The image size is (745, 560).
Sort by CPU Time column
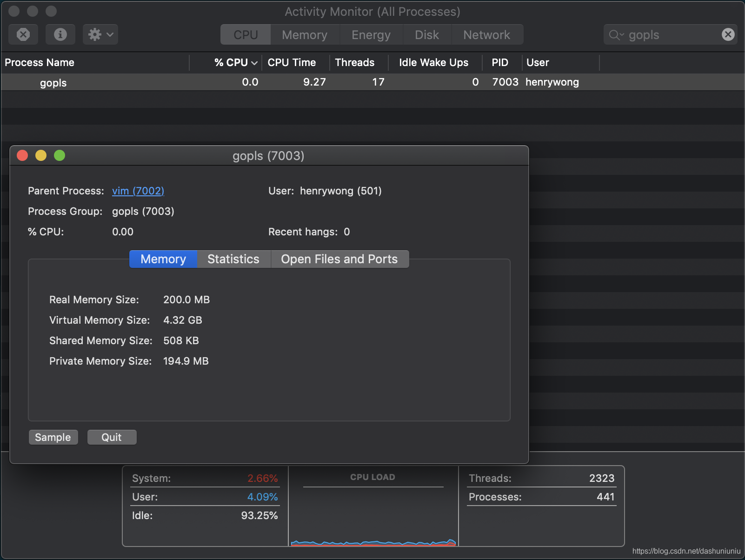(x=296, y=62)
